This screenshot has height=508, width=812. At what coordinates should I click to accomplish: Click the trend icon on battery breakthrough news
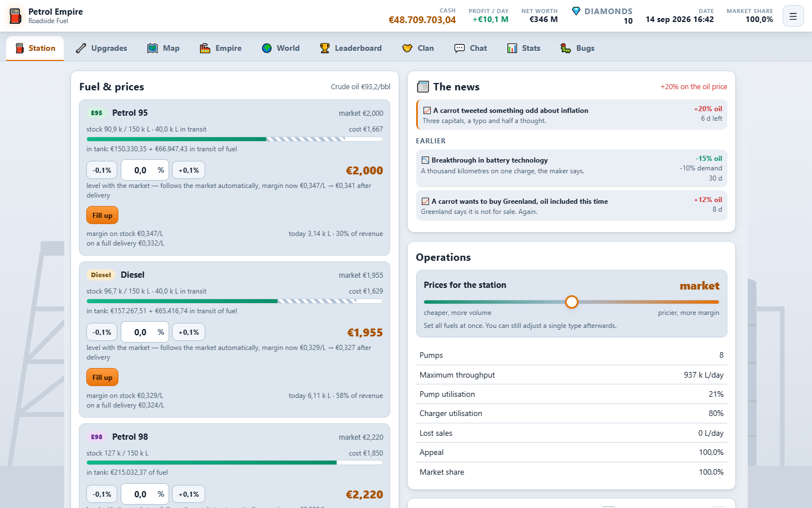tap(425, 160)
